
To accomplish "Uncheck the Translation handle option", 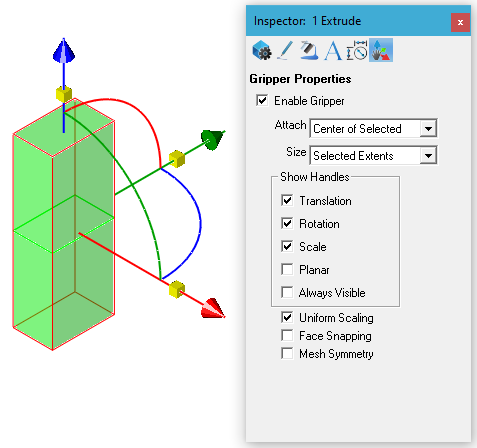I will tap(287, 200).
